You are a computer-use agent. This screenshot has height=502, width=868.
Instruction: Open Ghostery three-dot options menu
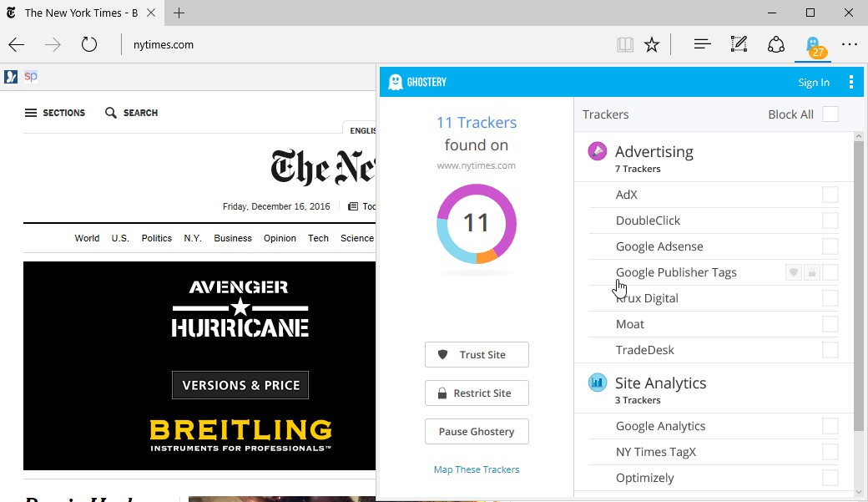(x=850, y=82)
